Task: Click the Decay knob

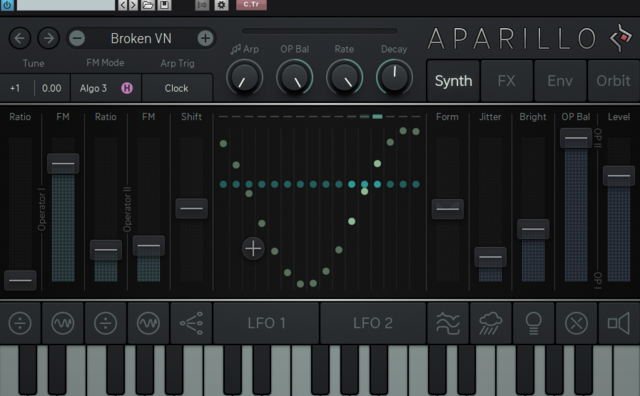Action: [x=394, y=78]
